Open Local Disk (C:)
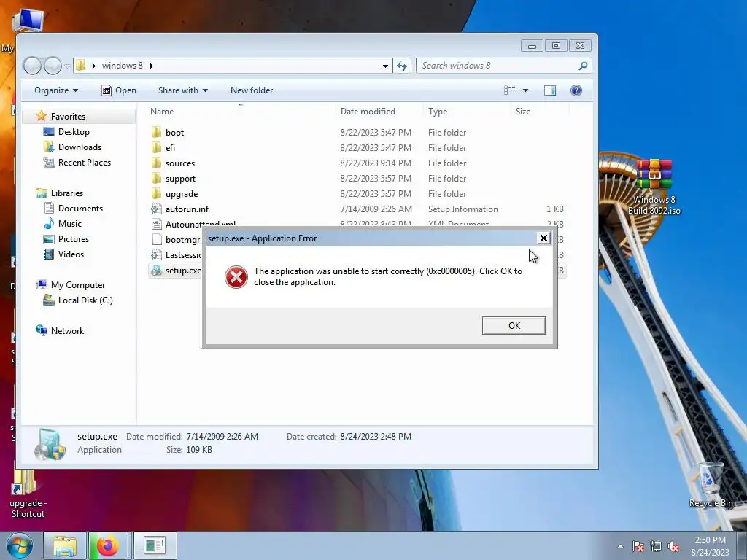 tap(85, 300)
